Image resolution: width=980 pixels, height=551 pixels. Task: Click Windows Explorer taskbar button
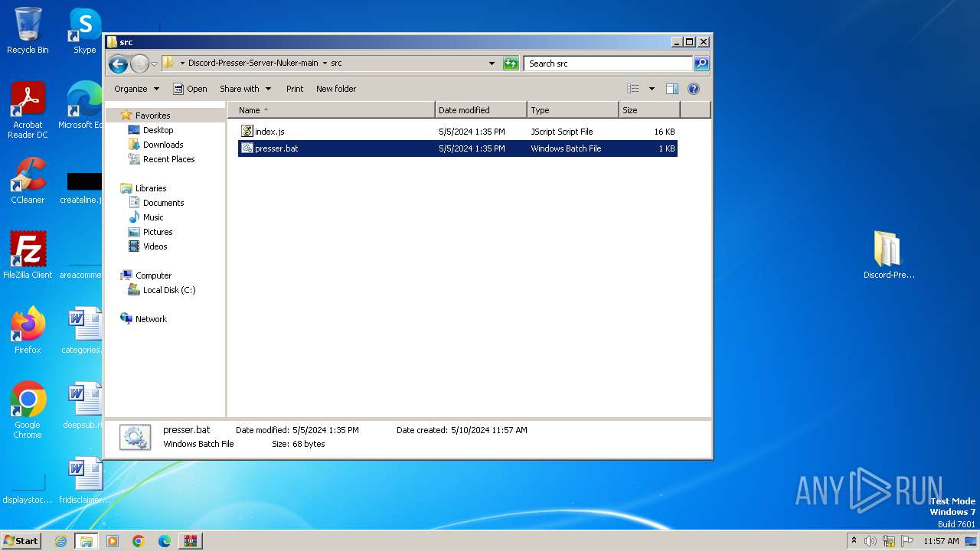[x=87, y=541]
